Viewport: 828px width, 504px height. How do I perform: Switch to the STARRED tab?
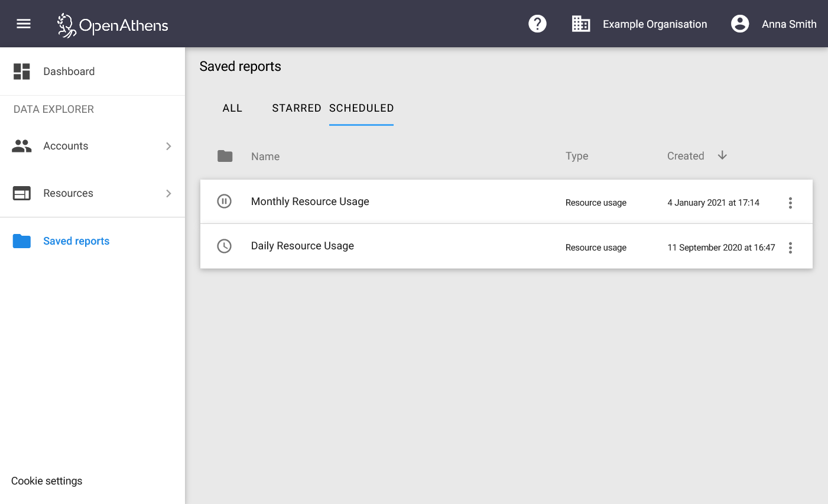click(297, 108)
